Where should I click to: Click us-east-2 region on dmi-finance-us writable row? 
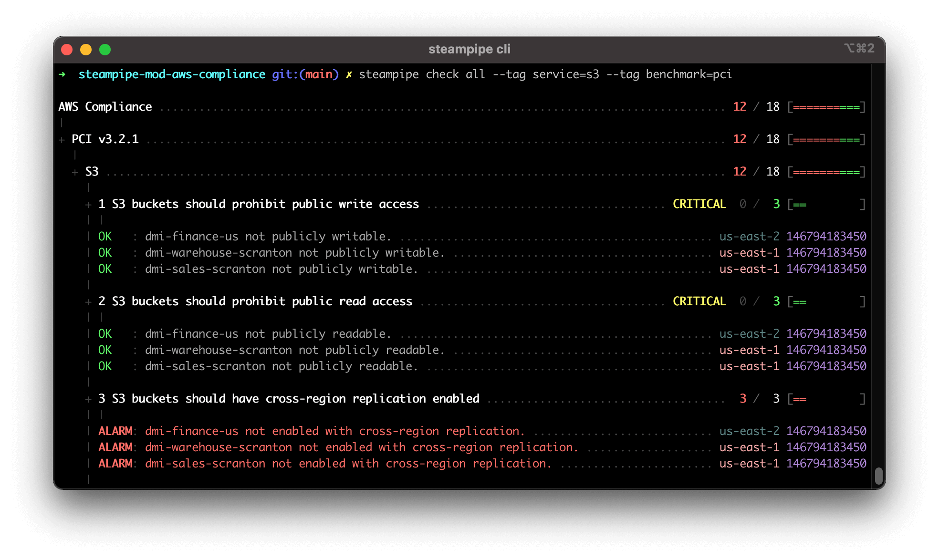(749, 237)
